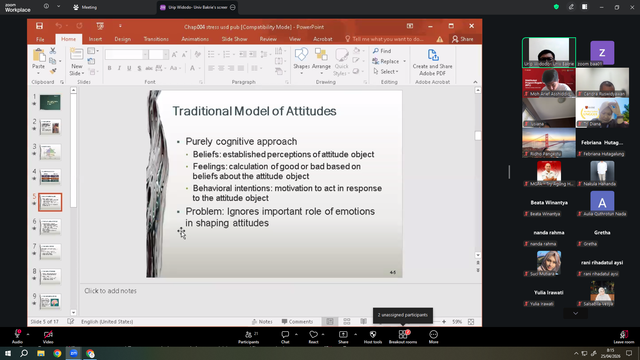
Task: Click the Zoom Share screen button
Action: pos(343,337)
